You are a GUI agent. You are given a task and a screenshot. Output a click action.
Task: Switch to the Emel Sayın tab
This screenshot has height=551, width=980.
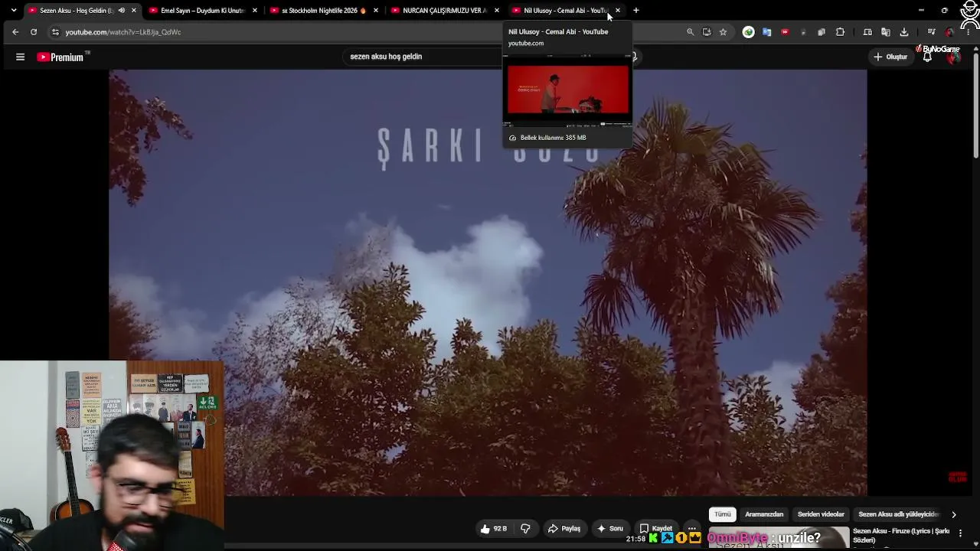click(204, 11)
